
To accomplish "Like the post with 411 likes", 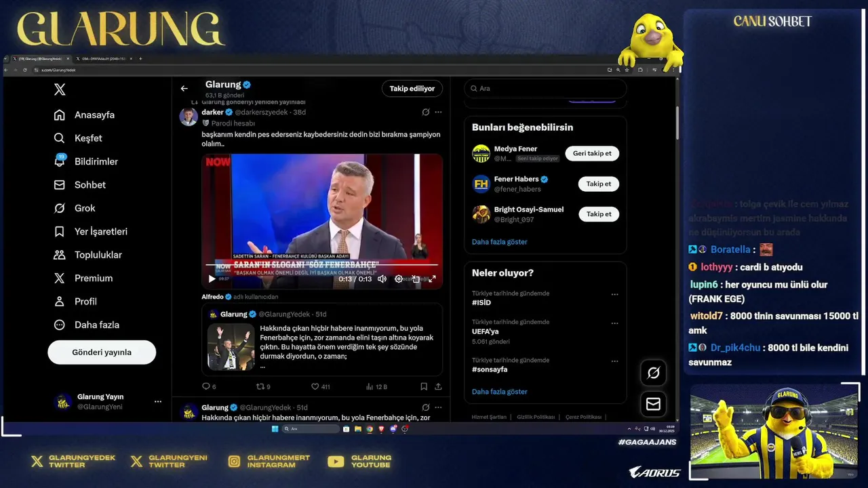I will coord(320,386).
